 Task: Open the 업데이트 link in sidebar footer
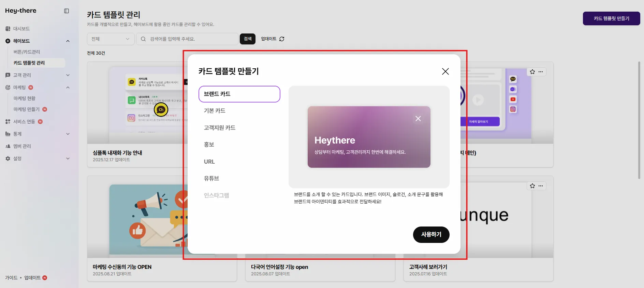(32, 278)
